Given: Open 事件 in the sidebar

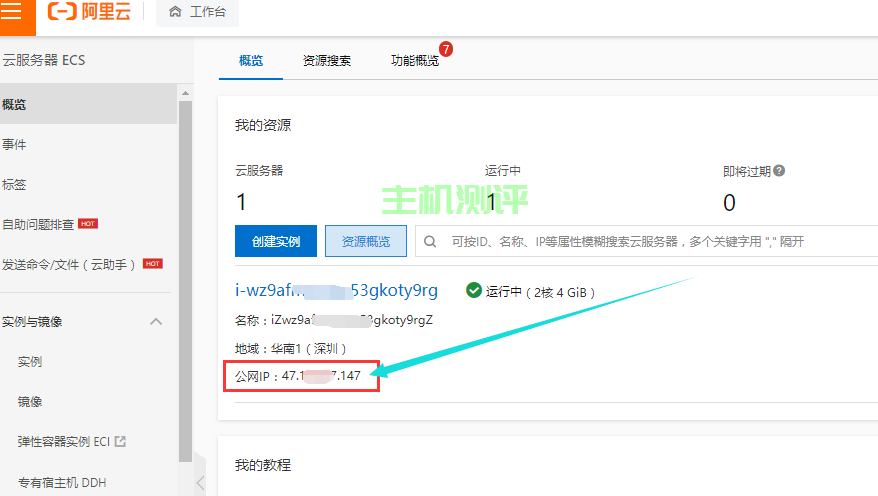Looking at the screenshot, I should [14, 145].
